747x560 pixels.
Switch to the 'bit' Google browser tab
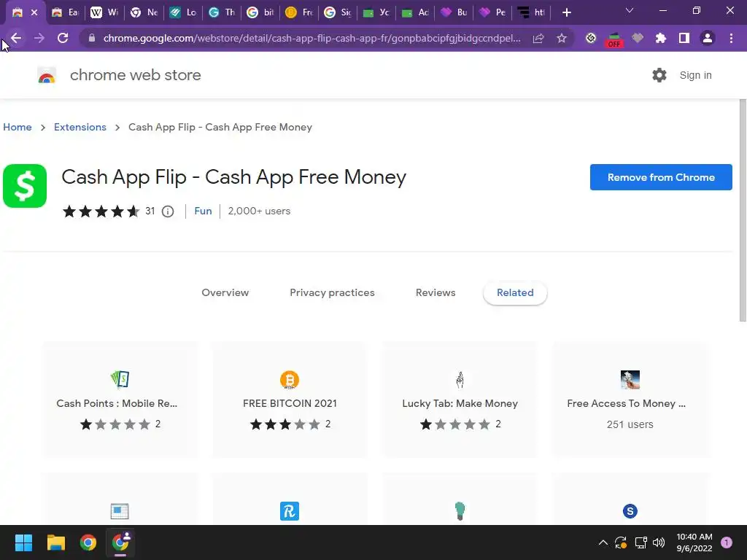tap(260, 12)
